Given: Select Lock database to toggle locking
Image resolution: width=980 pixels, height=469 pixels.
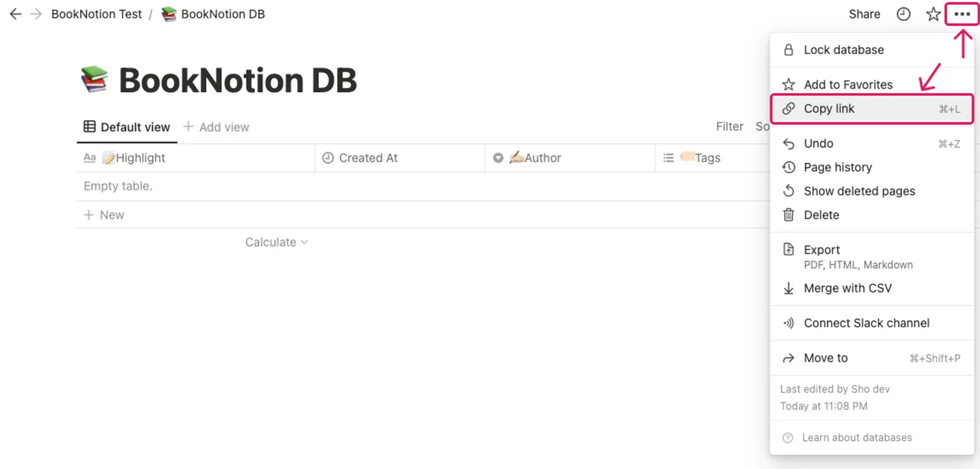Looking at the screenshot, I should point(872,50).
